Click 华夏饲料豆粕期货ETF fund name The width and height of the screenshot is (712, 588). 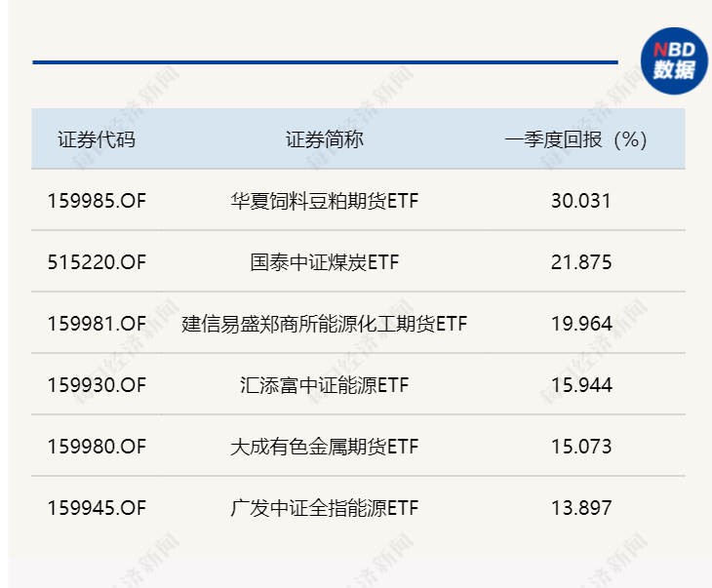(x=324, y=201)
